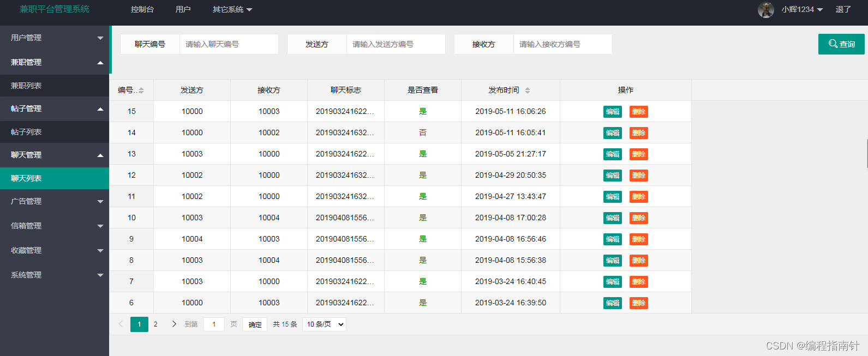Collapse the 兼职管理 sidebar section
868x356 pixels.
(x=55, y=62)
